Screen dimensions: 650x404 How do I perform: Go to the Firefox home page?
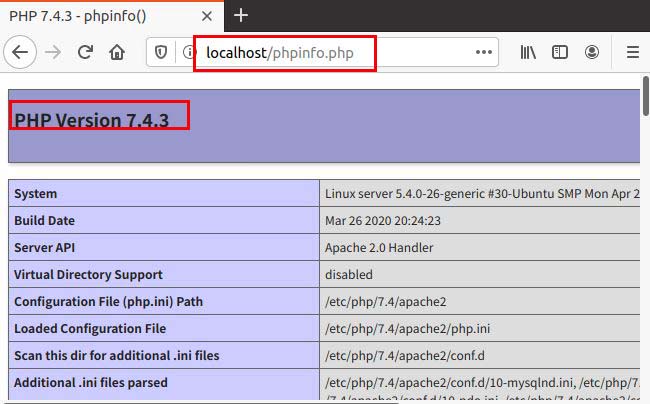(117, 52)
